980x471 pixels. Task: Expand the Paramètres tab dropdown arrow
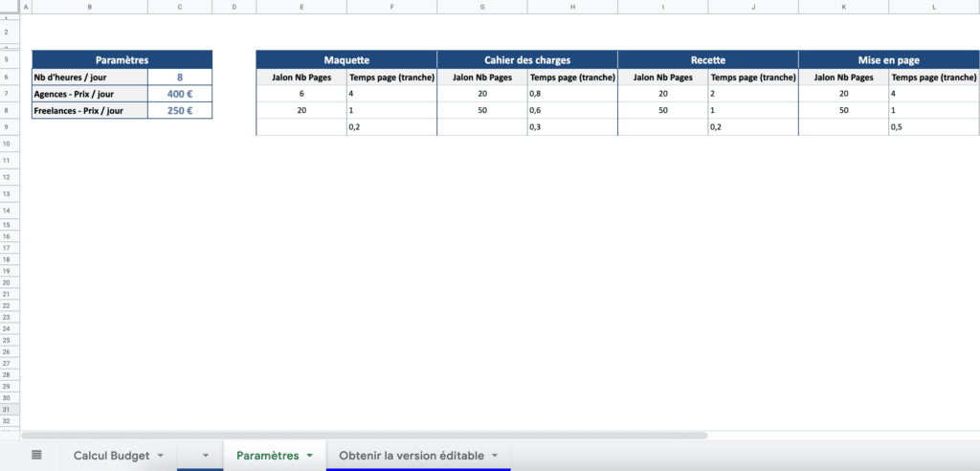[309, 456]
